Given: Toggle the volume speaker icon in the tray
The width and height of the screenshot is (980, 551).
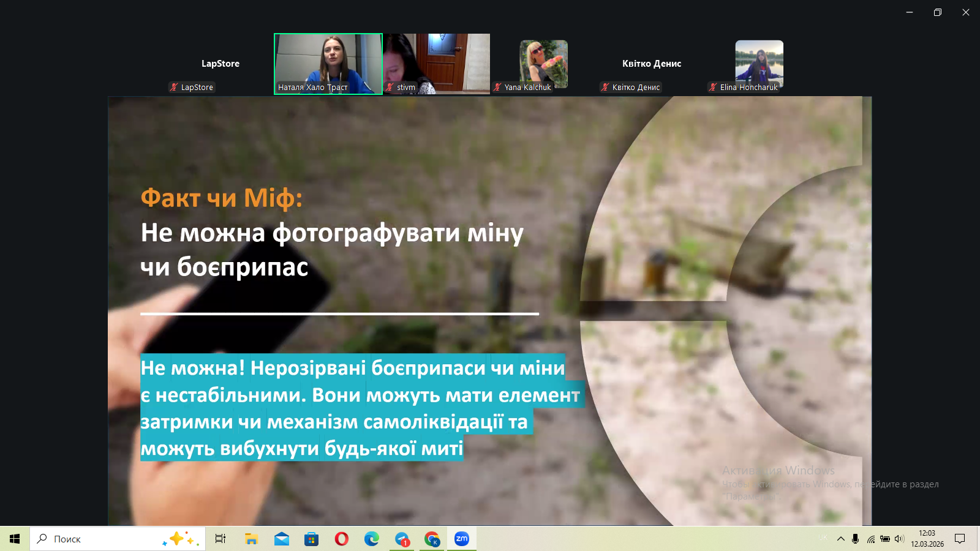Looking at the screenshot, I should pyautogui.click(x=899, y=539).
